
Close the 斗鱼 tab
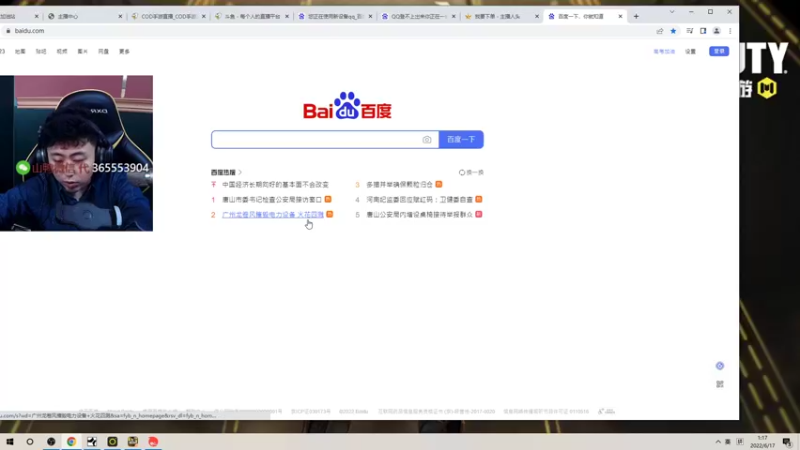(x=287, y=16)
